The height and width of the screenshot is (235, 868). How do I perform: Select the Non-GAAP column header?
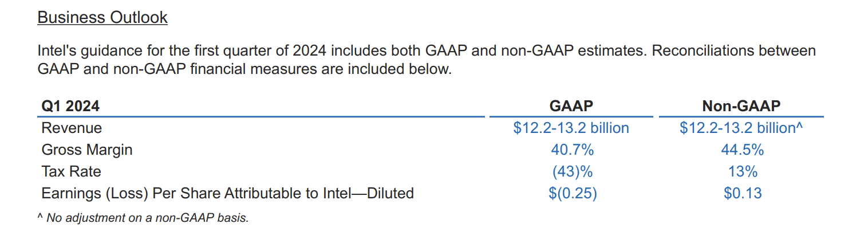tap(741, 106)
